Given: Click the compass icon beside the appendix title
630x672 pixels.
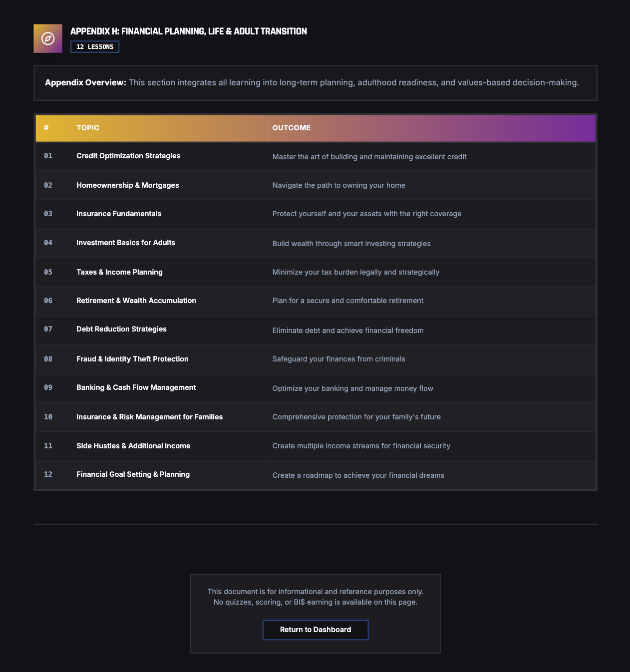Looking at the screenshot, I should click(x=48, y=38).
